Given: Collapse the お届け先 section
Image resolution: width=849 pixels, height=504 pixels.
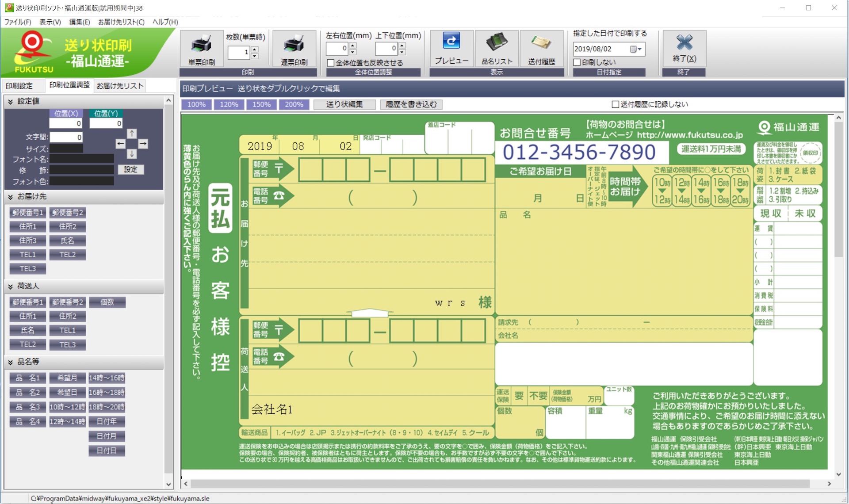Looking at the screenshot, I should [10, 197].
